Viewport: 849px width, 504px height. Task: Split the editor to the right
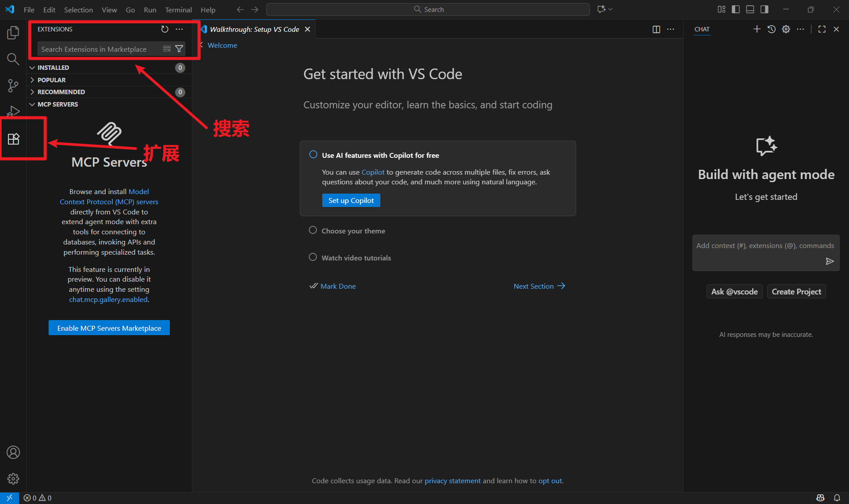tap(656, 29)
